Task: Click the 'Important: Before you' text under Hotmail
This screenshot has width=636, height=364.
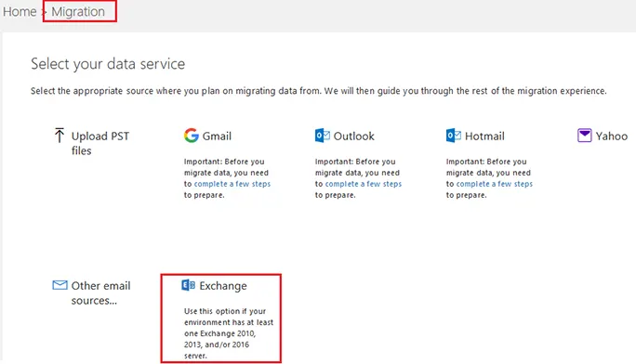Action: [x=486, y=162]
